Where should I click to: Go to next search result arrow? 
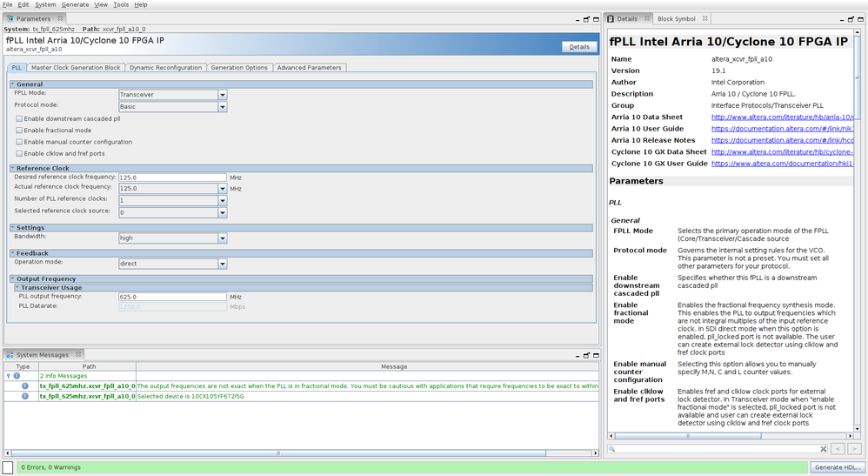pyautogui.click(x=854, y=449)
